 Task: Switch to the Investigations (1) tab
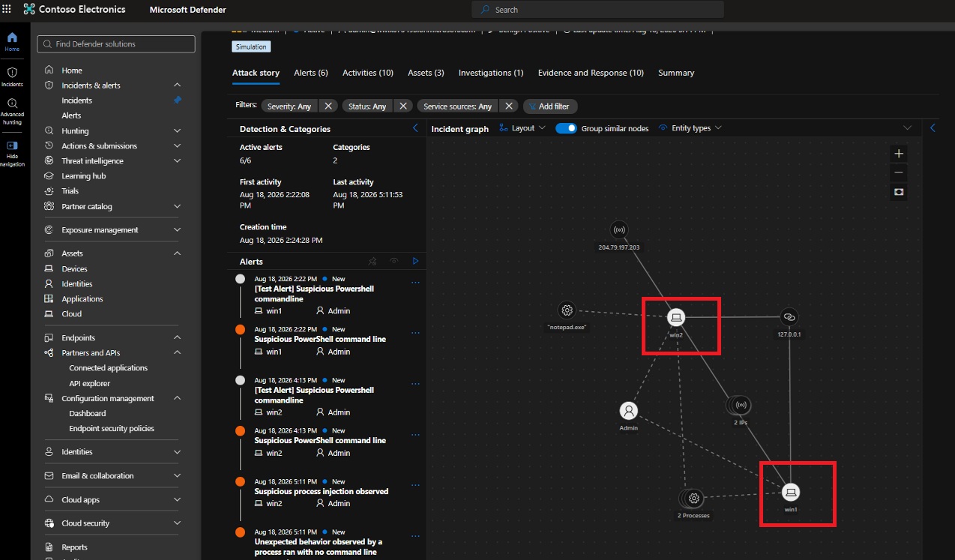[491, 73]
